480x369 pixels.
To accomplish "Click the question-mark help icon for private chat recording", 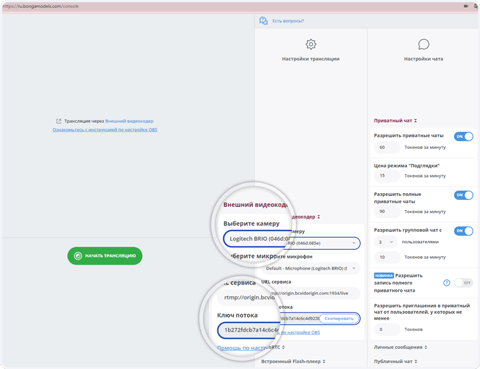I will click(x=446, y=283).
